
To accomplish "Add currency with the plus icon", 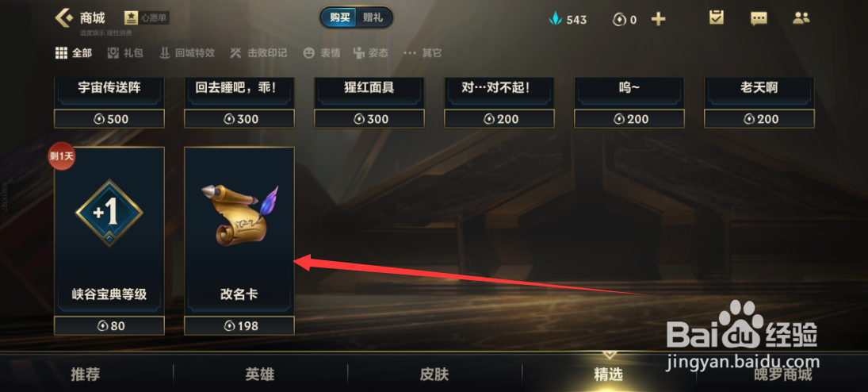I will tap(658, 19).
